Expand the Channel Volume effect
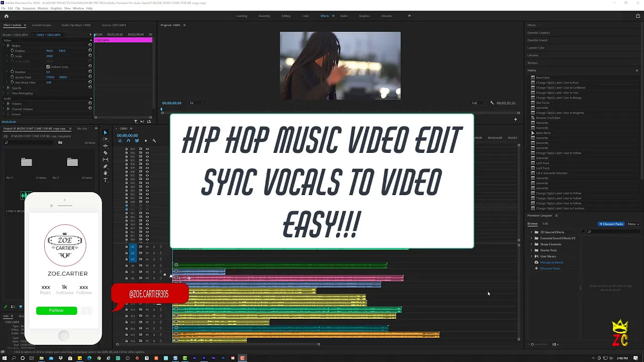 (x=4, y=109)
